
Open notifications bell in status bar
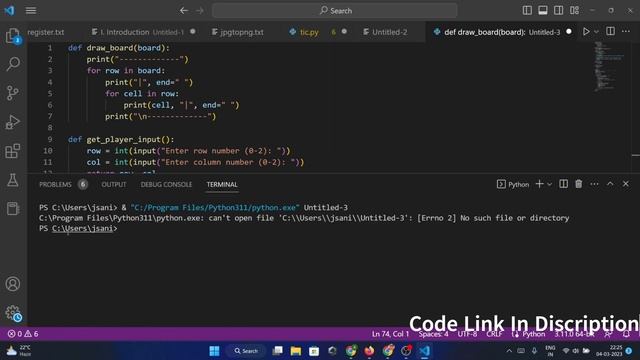click(x=626, y=334)
